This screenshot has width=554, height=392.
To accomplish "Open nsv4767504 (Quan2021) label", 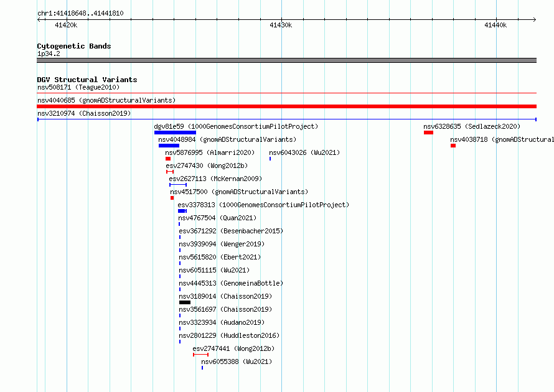I will pyautogui.click(x=217, y=218).
